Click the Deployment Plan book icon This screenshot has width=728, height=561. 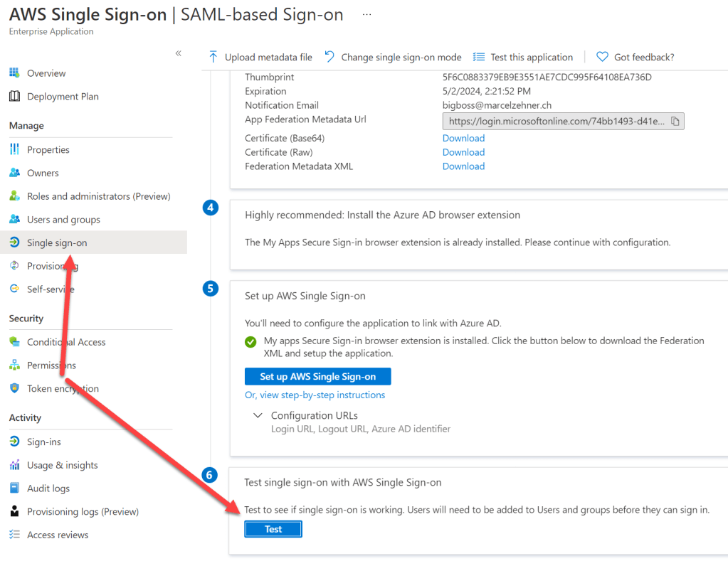point(14,97)
